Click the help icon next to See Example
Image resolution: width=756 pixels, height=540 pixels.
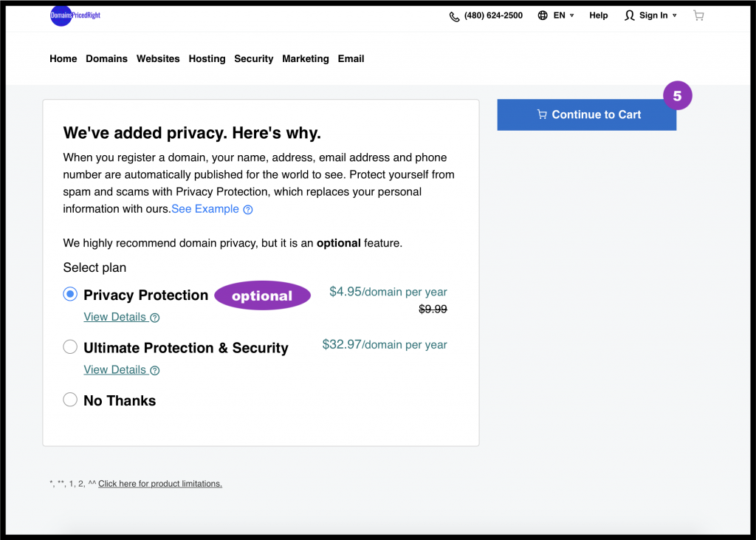[x=248, y=210]
